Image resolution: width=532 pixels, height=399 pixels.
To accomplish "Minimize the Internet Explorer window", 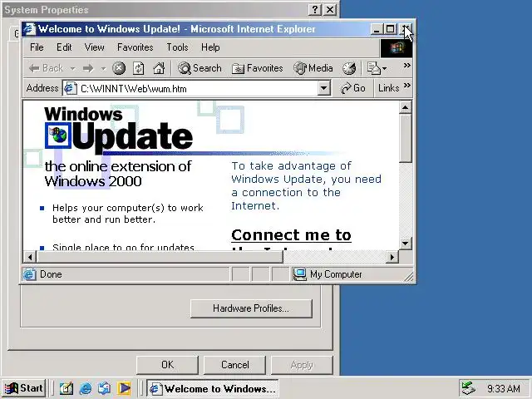I will coord(377,29).
